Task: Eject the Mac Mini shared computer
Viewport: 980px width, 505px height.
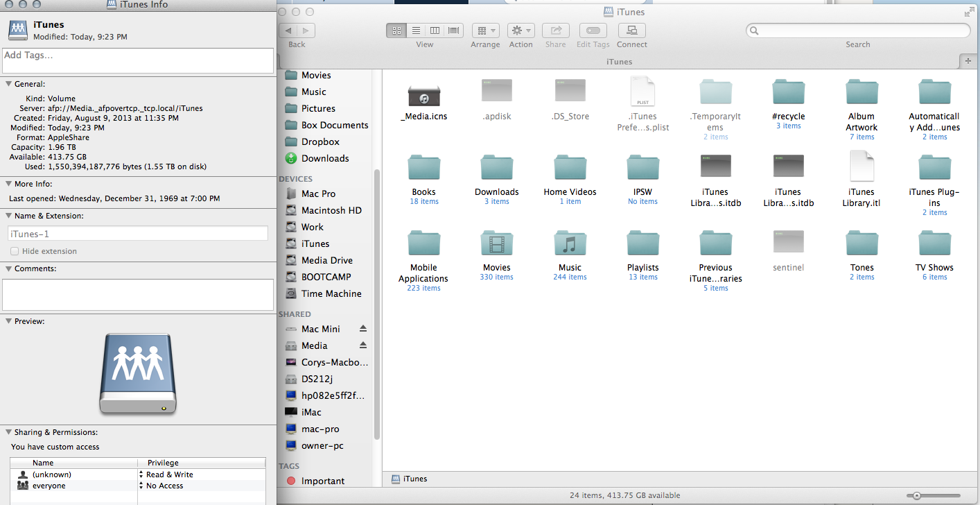Action: point(362,329)
